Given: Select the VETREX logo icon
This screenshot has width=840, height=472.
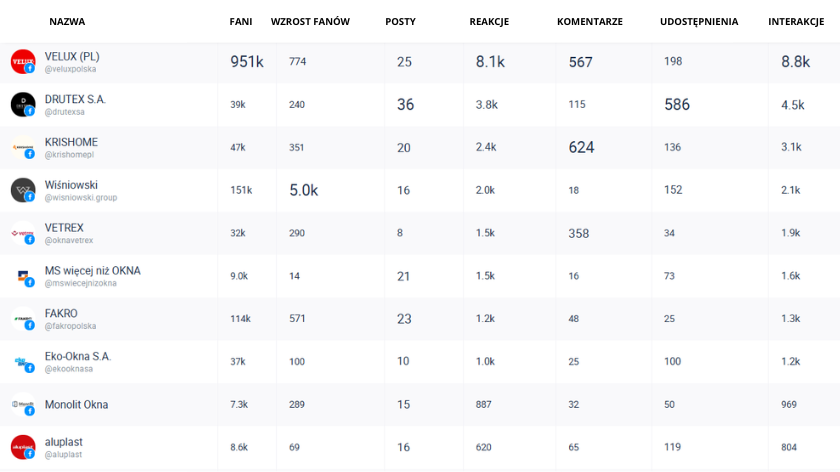Looking at the screenshot, I should point(23,233).
